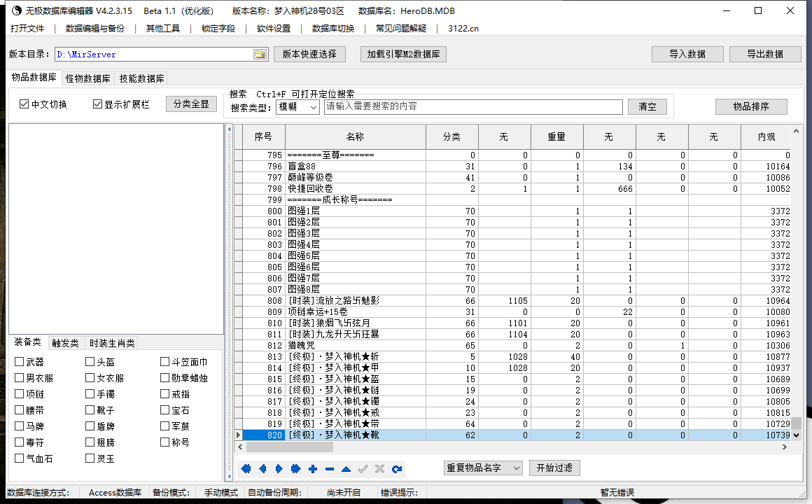Viewport: 812px width, 504px height.
Task: Go to first record navigator button
Action: point(246,469)
